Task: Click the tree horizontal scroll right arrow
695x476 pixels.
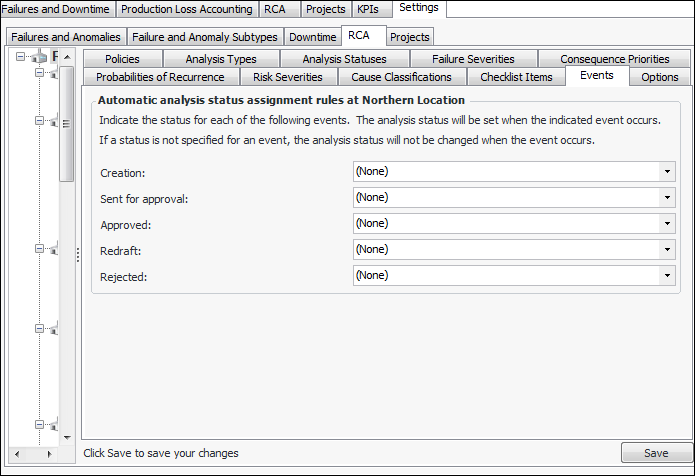Action: (49, 454)
